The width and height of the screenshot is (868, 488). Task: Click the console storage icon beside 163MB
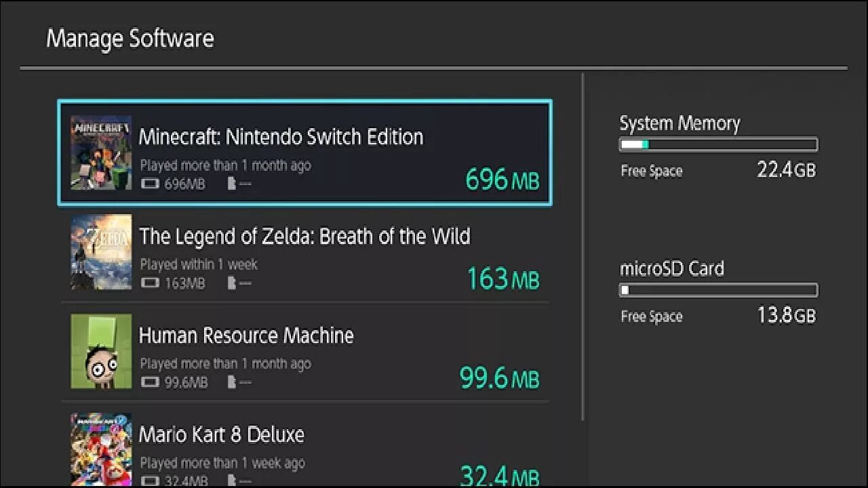tap(150, 283)
